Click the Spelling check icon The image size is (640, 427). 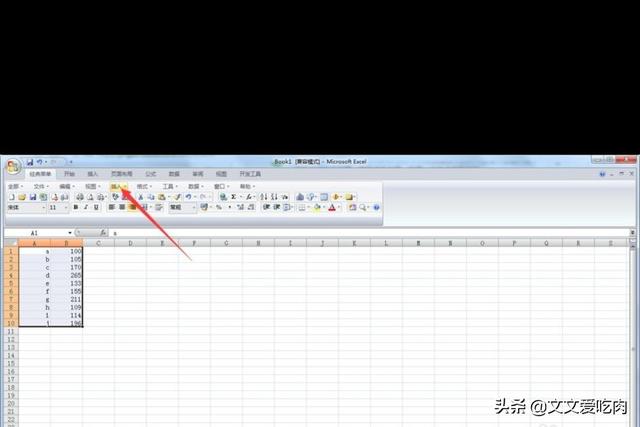click(115, 197)
